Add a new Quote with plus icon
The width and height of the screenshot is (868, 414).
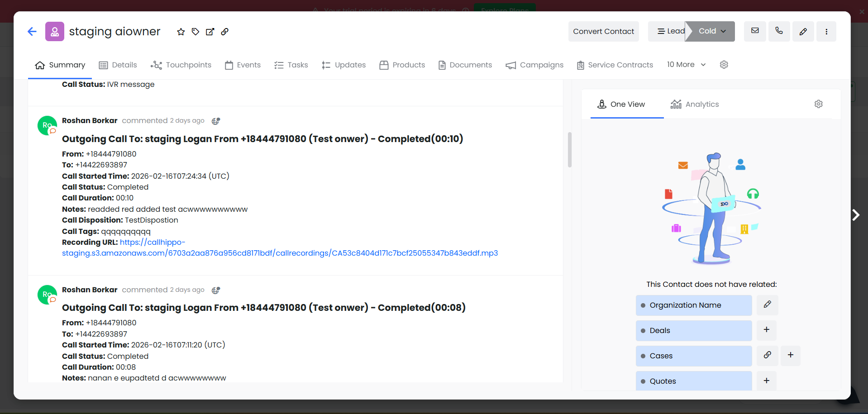[x=767, y=381]
